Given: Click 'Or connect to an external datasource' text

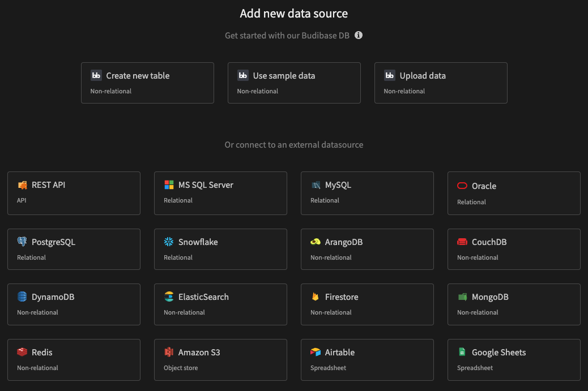Looking at the screenshot, I should tap(293, 144).
